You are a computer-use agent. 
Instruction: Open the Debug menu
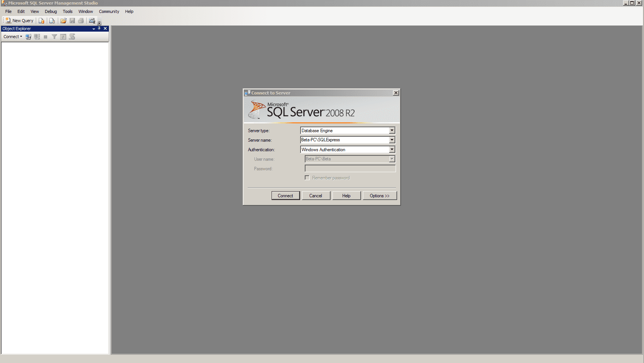51,11
